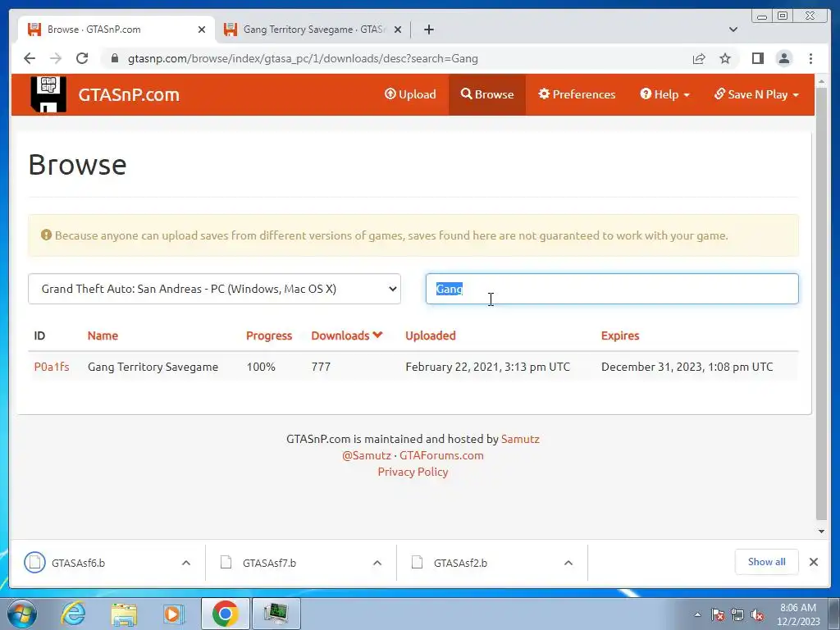Open downloaded file GTASAsf6.b

point(78,563)
